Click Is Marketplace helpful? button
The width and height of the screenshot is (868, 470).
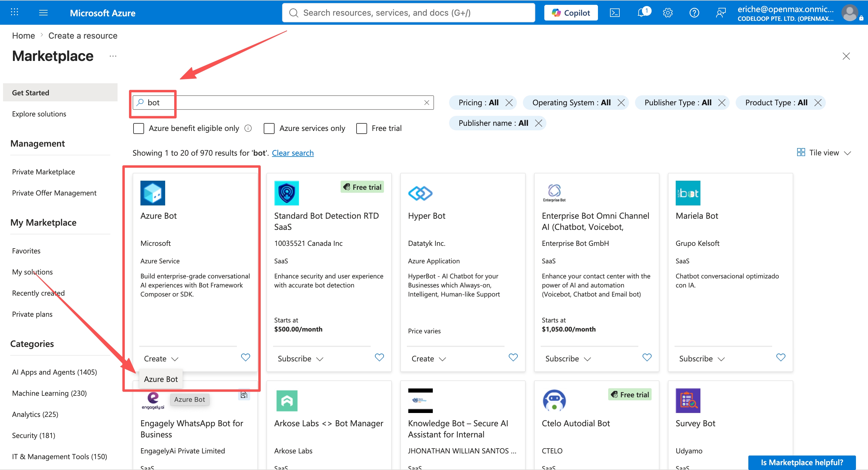(x=802, y=462)
